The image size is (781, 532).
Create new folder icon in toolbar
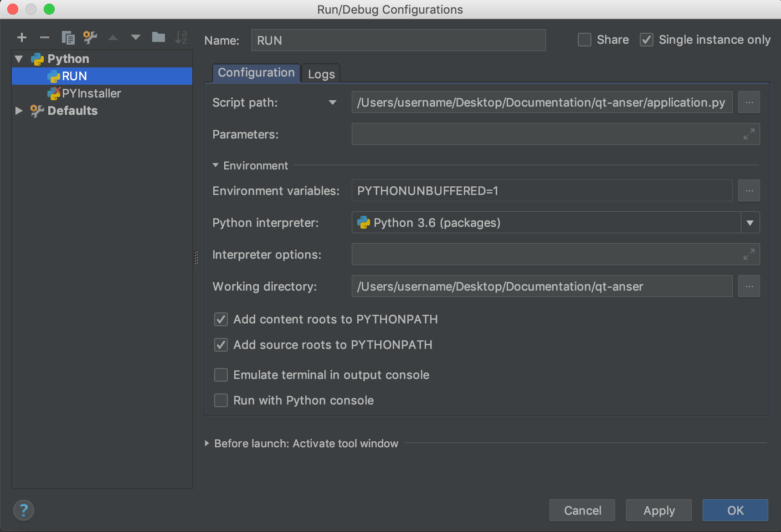tap(159, 37)
